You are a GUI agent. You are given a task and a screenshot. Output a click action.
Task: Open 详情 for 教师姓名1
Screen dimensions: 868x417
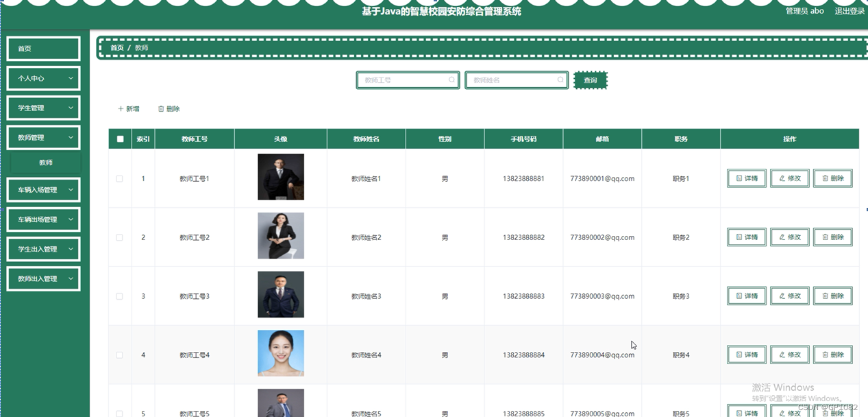pyautogui.click(x=747, y=178)
